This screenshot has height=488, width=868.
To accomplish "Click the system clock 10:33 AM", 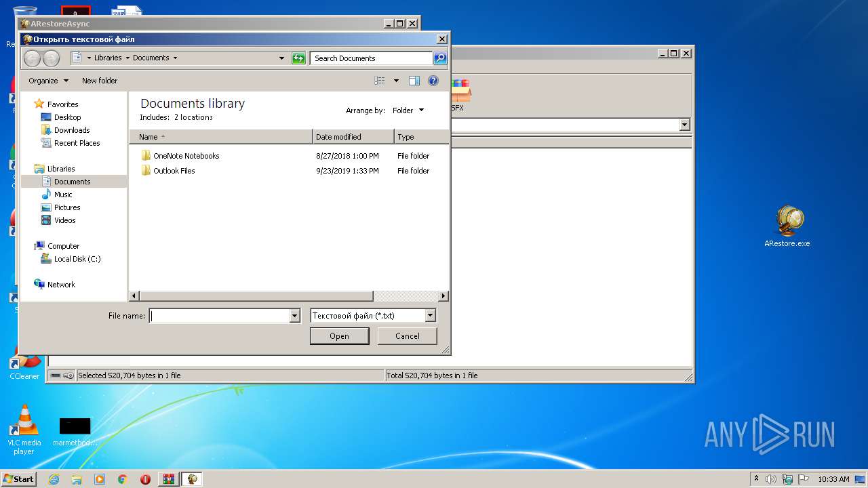I will point(833,479).
